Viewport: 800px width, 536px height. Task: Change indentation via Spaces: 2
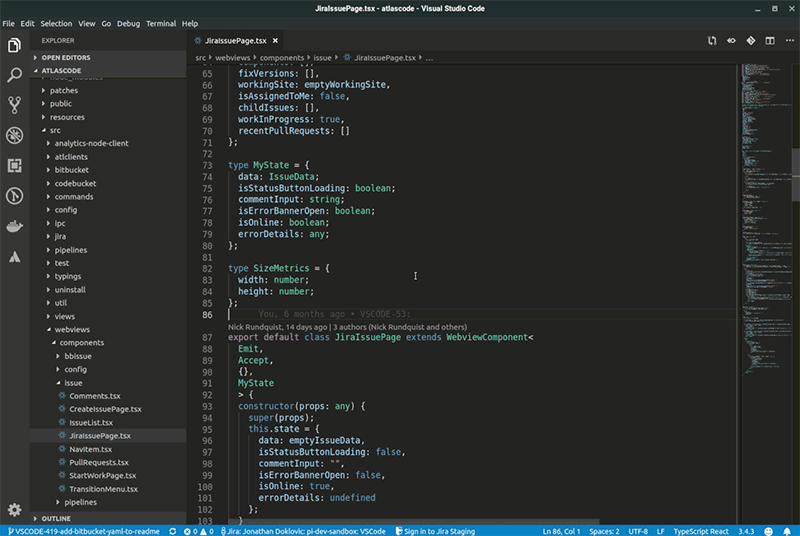click(x=604, y=531)
